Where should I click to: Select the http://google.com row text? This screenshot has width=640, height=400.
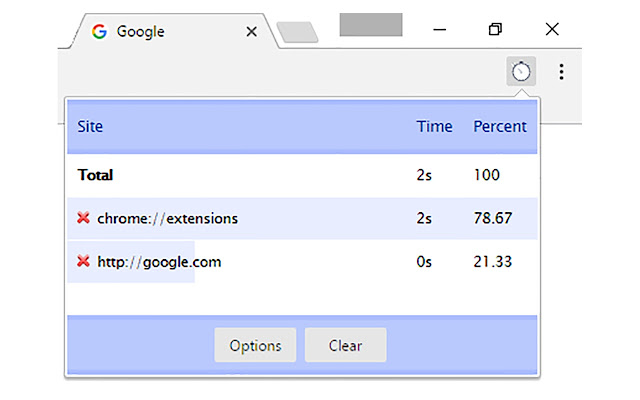pyautogui.click(x=159, y=262)
